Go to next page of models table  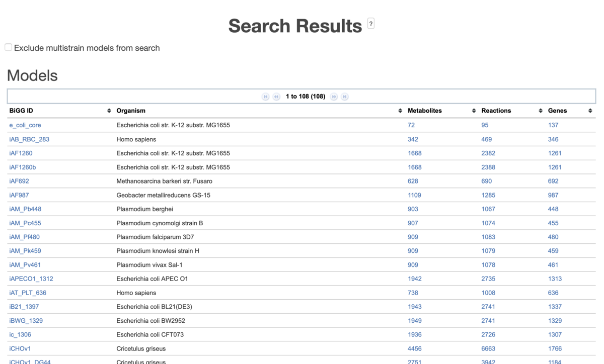334,97
